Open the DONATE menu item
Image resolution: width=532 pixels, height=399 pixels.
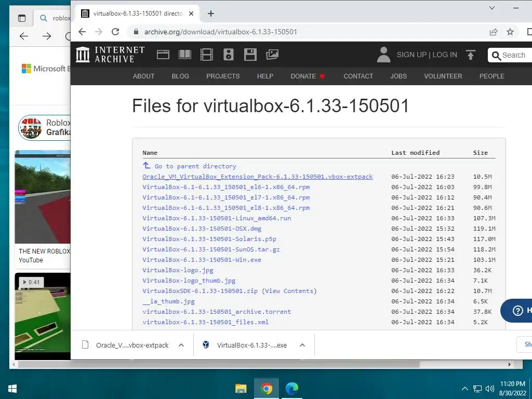pos(308,76)
